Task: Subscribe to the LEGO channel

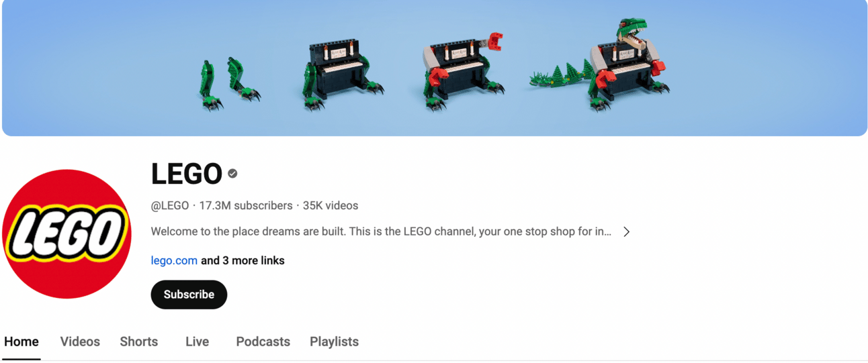Action: pyautogui.click(x=189, y=295)
